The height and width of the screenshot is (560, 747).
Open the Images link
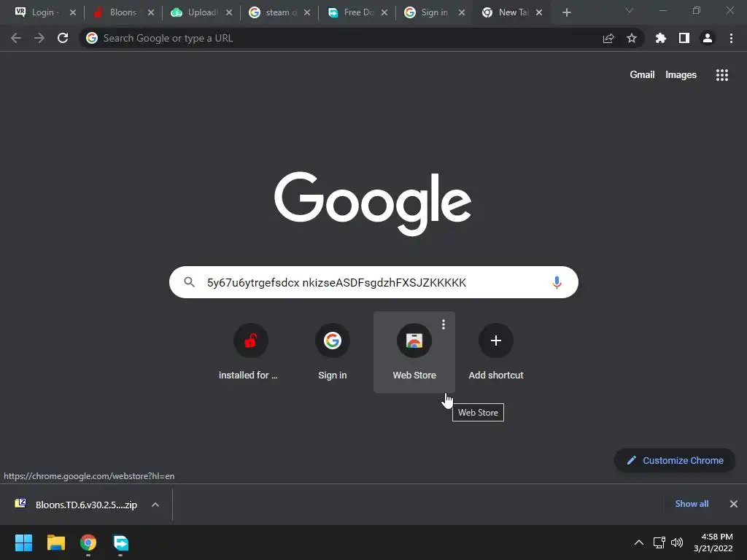681,75
